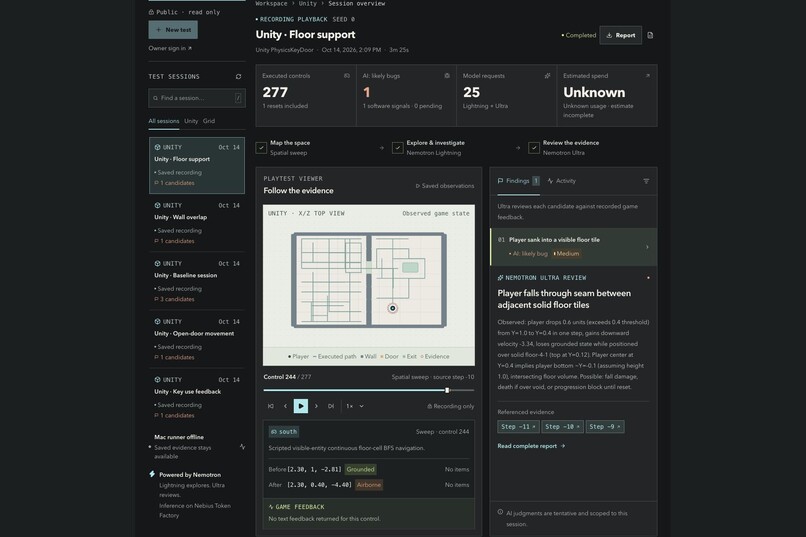806x537 pixels.
Task: Open the Unity · Wall overlap session
Action: tap(197, 223)
